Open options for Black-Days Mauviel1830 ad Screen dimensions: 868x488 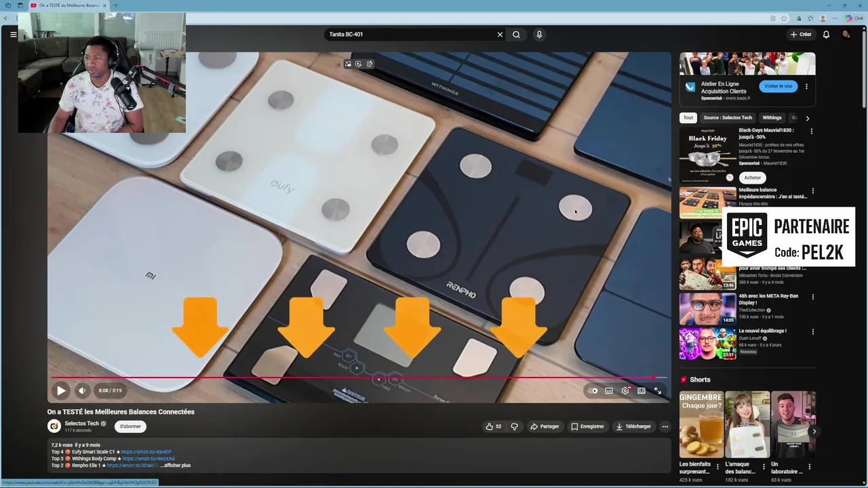tap(812, 131)
